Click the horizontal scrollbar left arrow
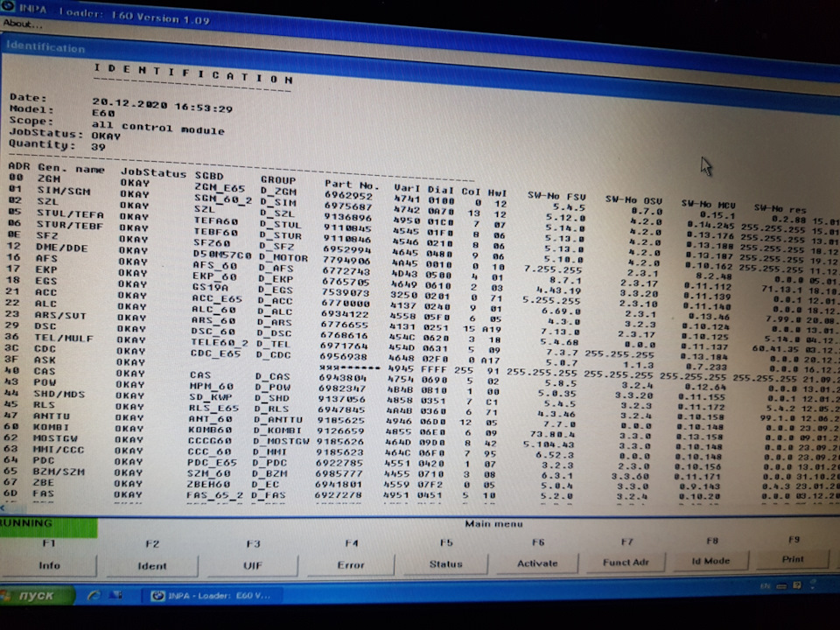 tap(3, 507)
